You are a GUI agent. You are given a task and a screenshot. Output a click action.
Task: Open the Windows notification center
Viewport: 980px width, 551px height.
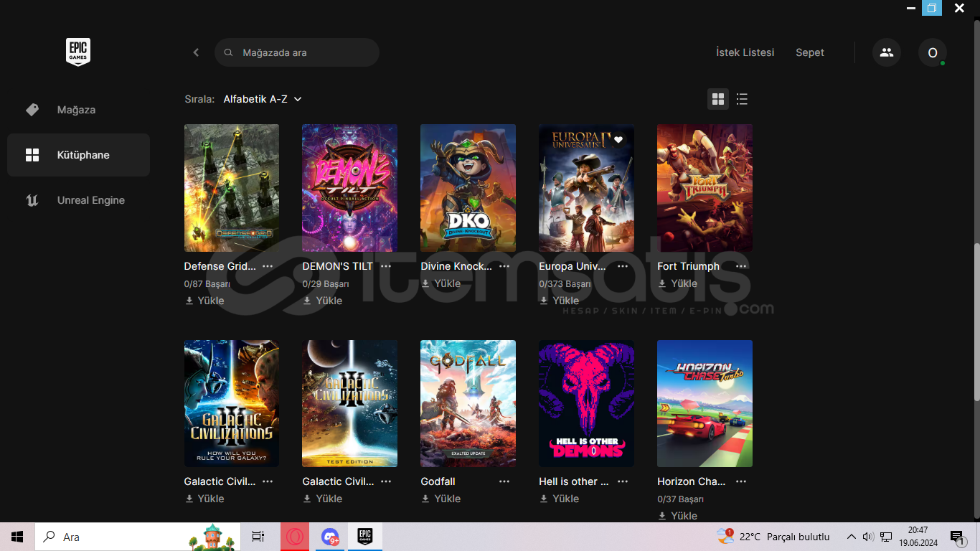point(957,537)
